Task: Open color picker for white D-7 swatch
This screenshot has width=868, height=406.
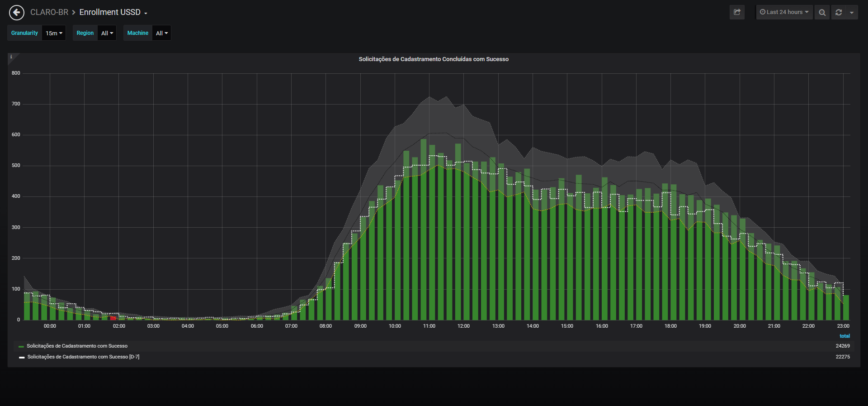Action: tap(22, 358)
